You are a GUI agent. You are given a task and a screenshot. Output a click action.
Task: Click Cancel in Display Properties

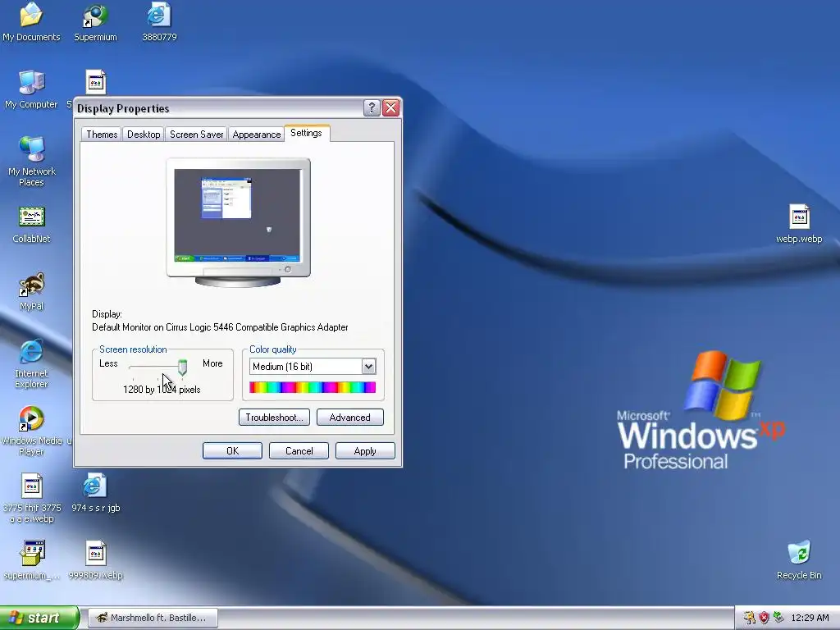click(x=299, y=451)
